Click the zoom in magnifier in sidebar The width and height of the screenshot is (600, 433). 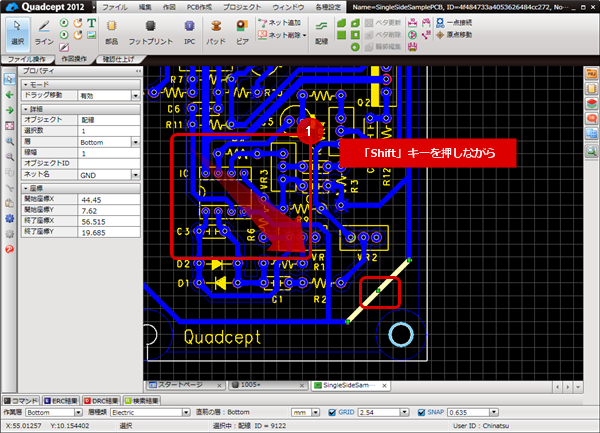click(x=10, y=141)
